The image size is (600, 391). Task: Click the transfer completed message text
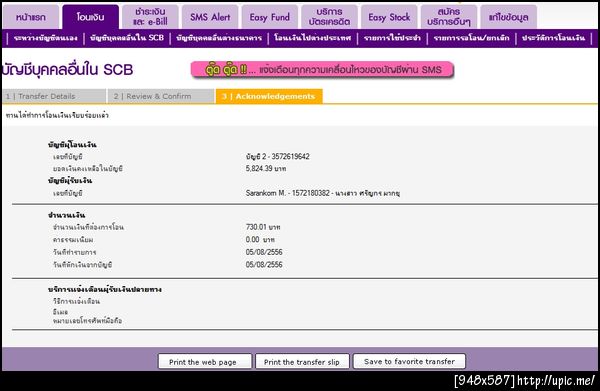(57, 115)
